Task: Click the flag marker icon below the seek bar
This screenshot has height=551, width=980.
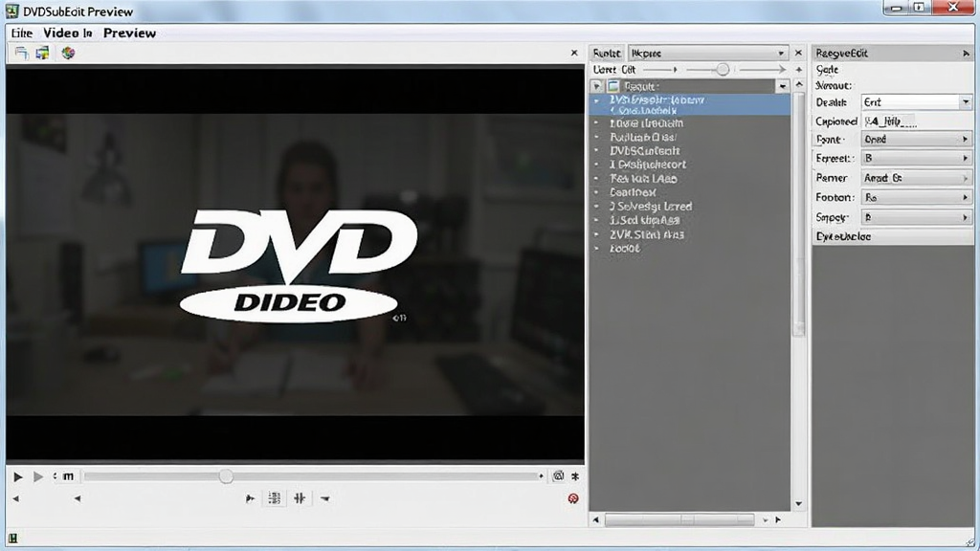Action: pyautogui.click(x=250, y=498)
